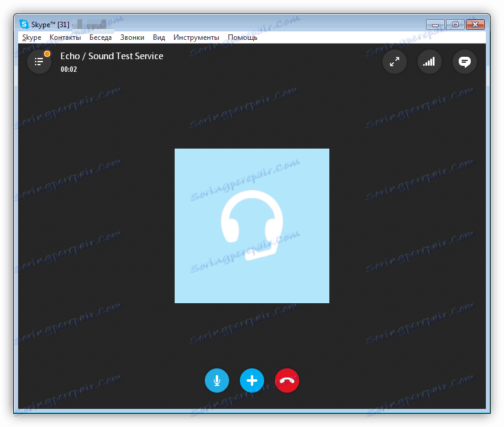Open the contact list sidebar icon

tap(39, 61)
